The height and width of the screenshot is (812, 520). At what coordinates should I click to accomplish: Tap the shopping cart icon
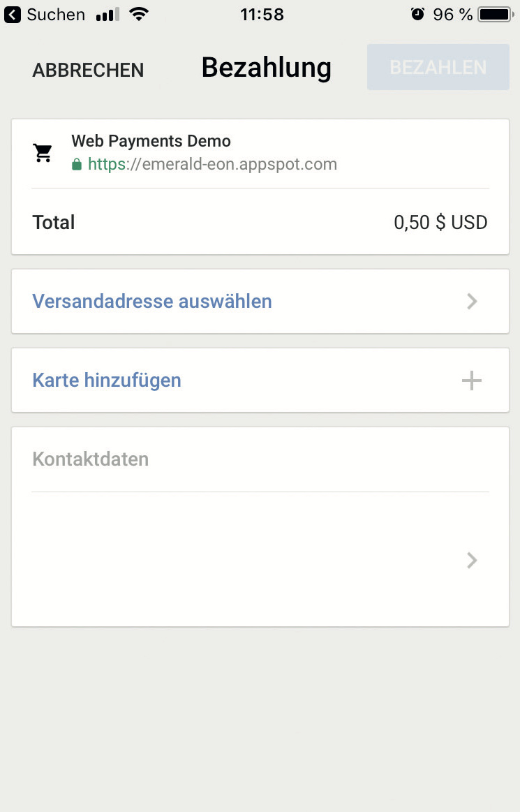tap(43, 153)
